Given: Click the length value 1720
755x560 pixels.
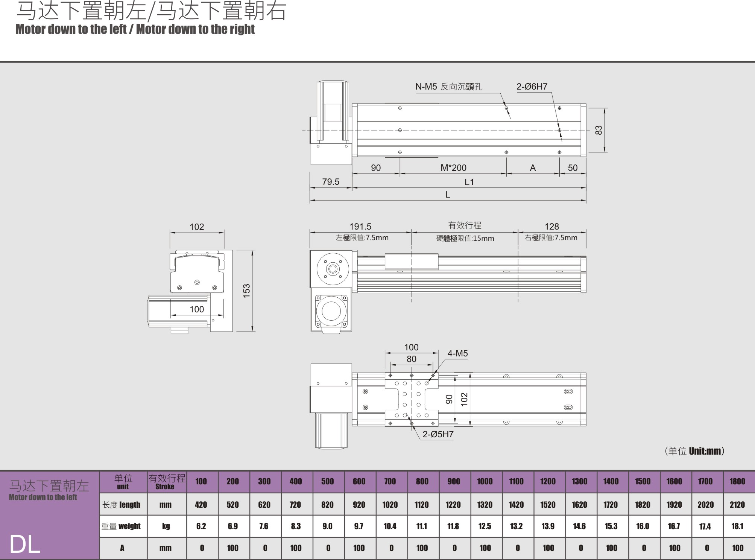Looking at the screenshot, I should [611, 505].
